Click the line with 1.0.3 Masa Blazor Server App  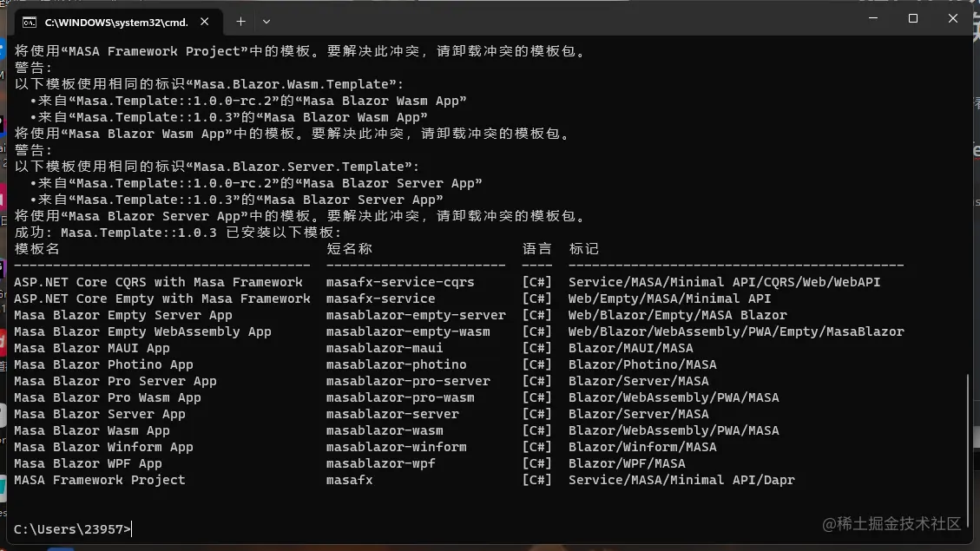point(236,200)
